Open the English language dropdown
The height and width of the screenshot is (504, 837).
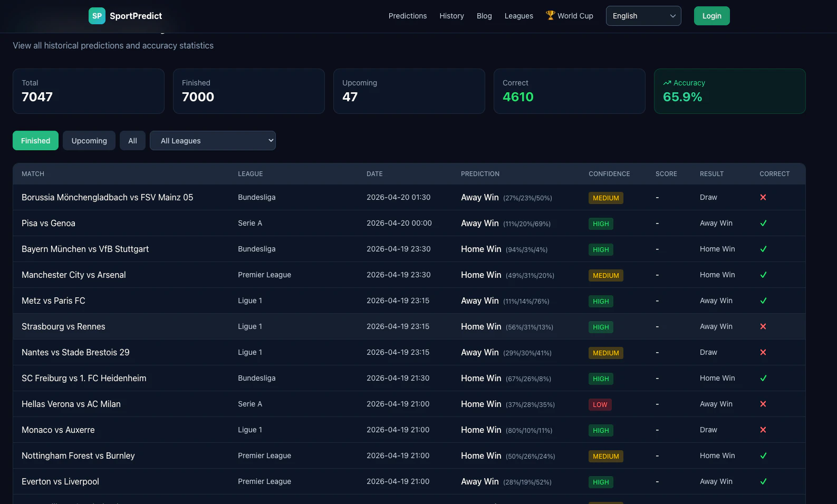coord(643,16)
